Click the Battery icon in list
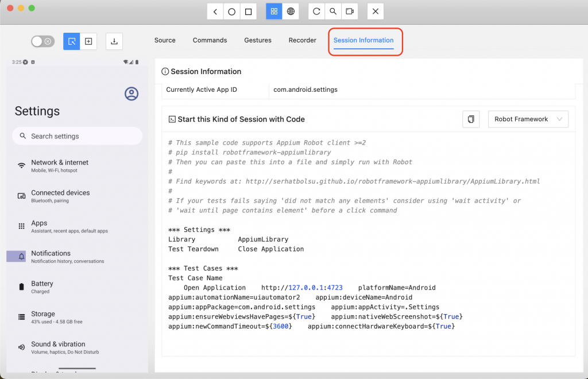This screenshot has height=379, width=588. point(22,287)
